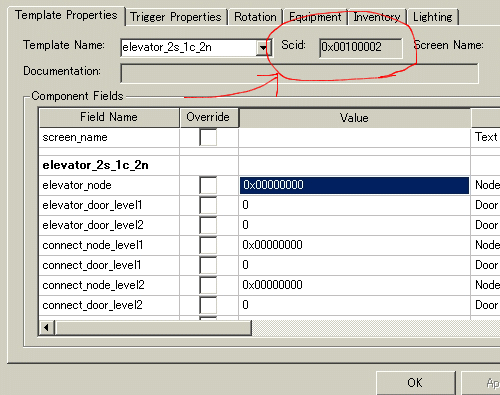Open the Rotation tab
The width and height of the screenshot is (500, 395).
pyautogui.click(x=255, y=17)
